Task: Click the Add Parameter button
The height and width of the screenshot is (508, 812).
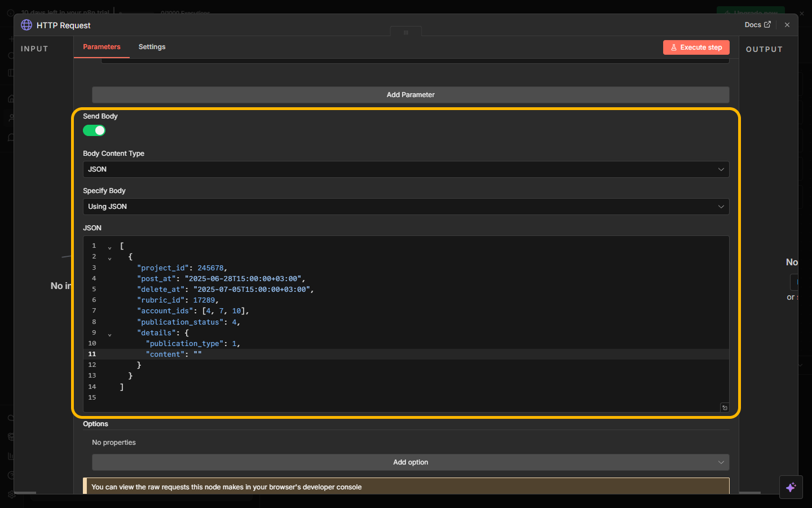Action: point(411,95)
